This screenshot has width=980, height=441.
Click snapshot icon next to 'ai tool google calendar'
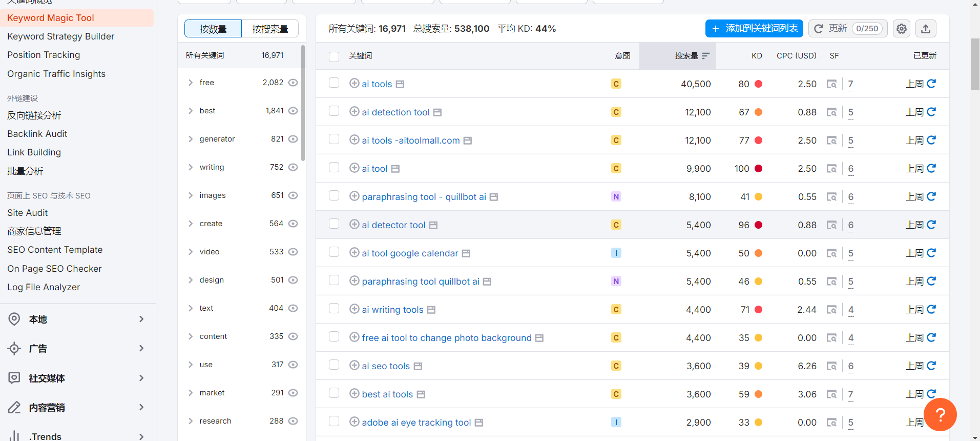466,253
